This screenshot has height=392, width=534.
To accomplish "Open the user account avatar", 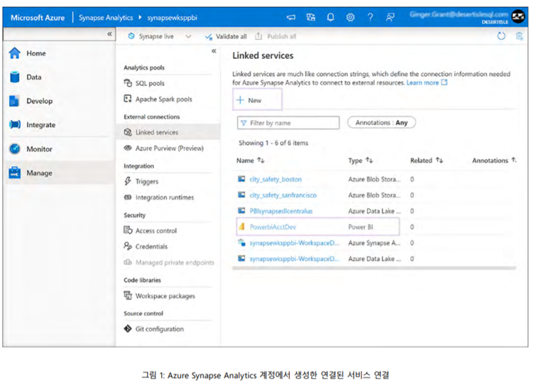I will coord(518,16).
